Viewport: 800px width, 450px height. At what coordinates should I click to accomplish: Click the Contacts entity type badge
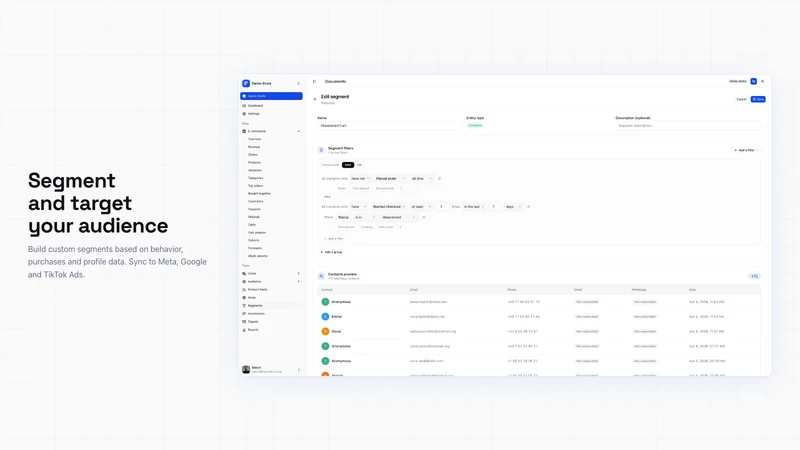point(475,126)
